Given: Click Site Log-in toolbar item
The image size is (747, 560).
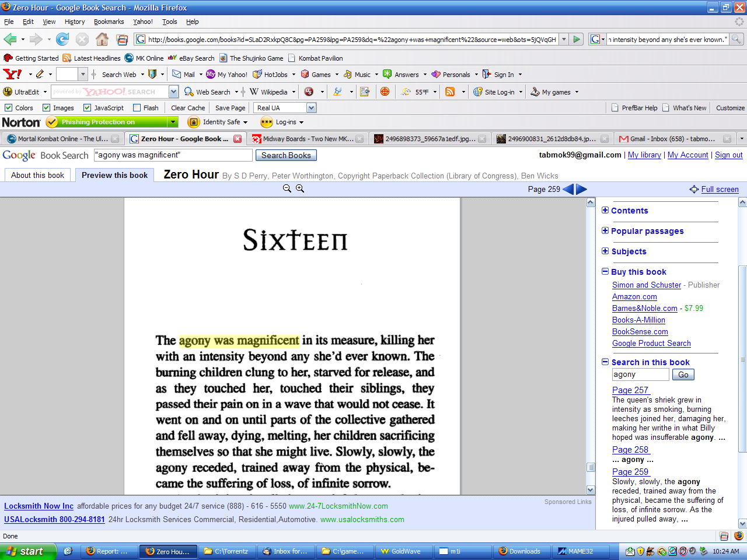Looking at the screenshot, I should tap(494, 92).
